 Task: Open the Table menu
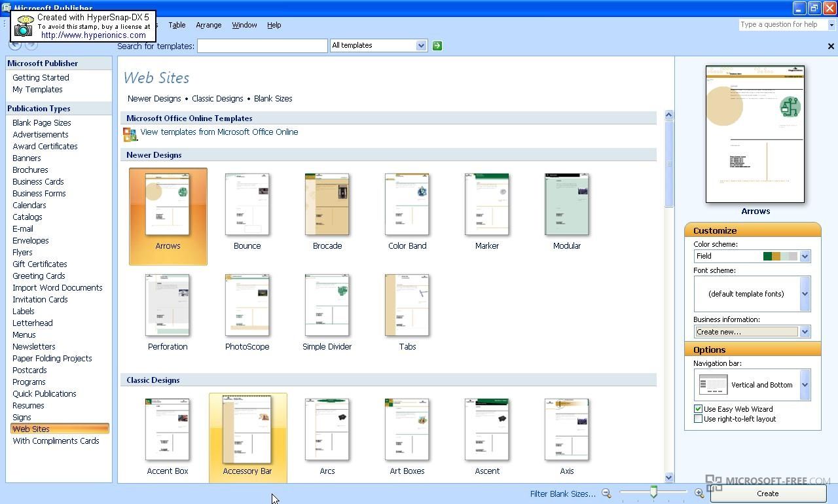(x=177, y=25)
